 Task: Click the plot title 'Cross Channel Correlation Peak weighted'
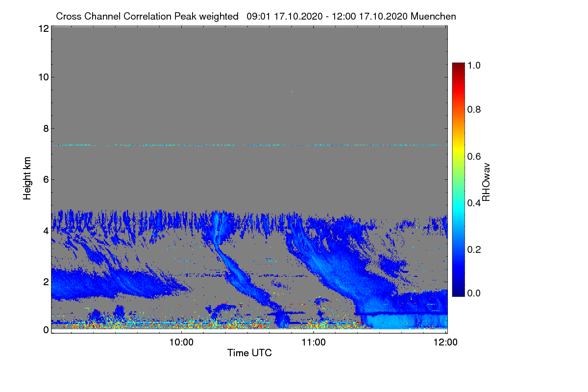(x=147, y=16)
